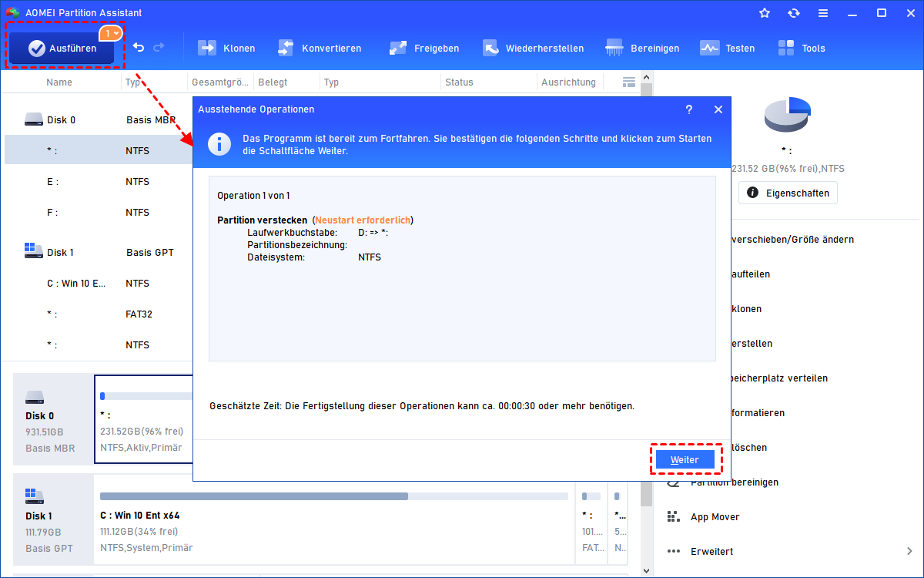Open the Klonen toolbar menu
Viewport: 924px width, 578px height.
(226, 48)
